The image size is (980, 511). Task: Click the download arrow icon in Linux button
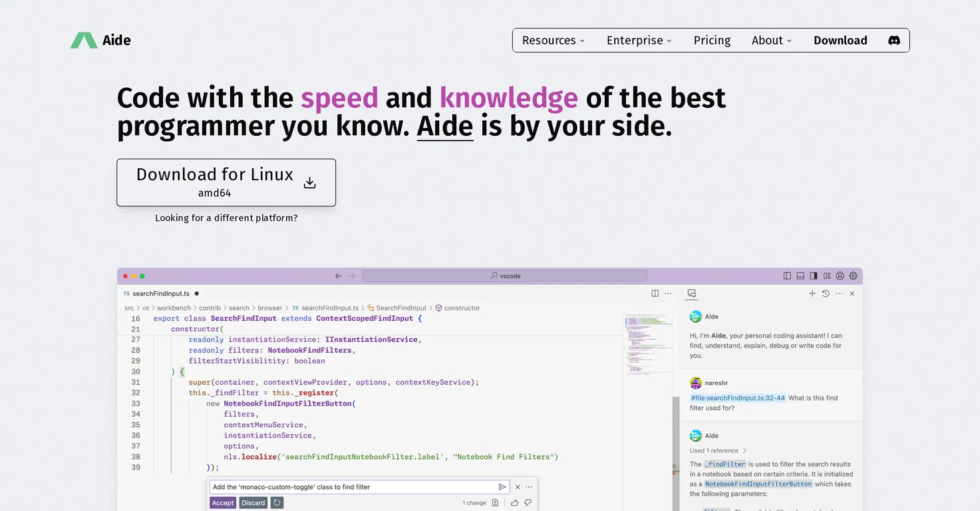[309, 182]
